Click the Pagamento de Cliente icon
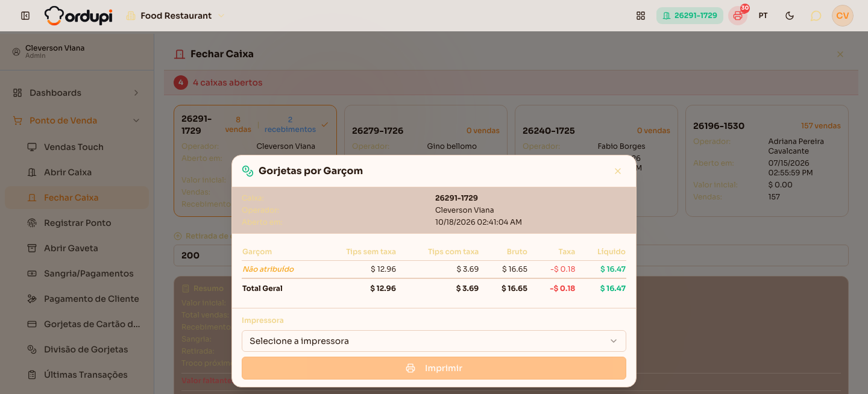 32,299
